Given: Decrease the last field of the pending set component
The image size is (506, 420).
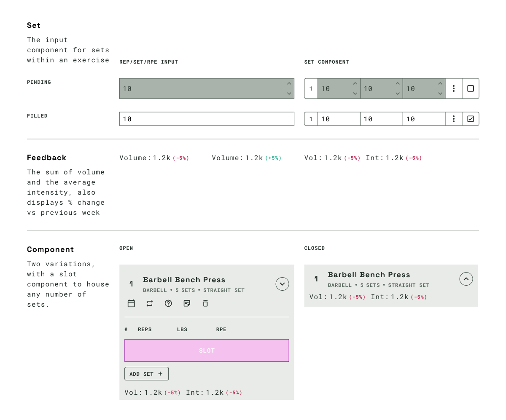Looking at the screenshot, I should [x=440, y=94].
